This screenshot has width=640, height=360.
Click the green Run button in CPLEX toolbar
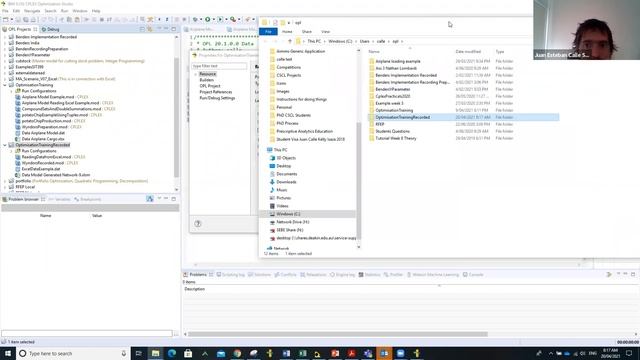(208, 19)
